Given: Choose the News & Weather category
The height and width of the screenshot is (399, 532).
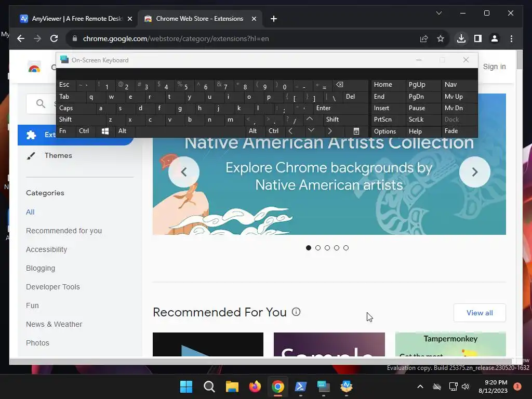Looking at the screenshot, I should pyautogui.click(x=54, y=324).
